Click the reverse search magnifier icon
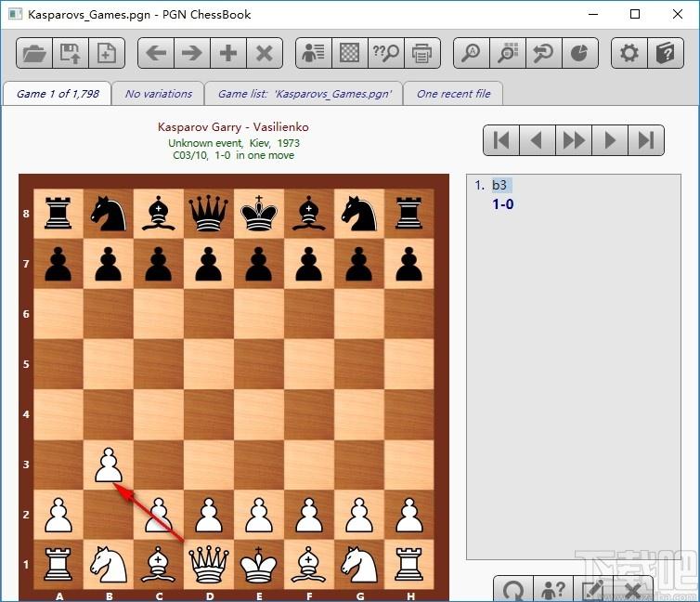Image resolution: width=700 pixels, height=602 pixels. pos(544,53)
